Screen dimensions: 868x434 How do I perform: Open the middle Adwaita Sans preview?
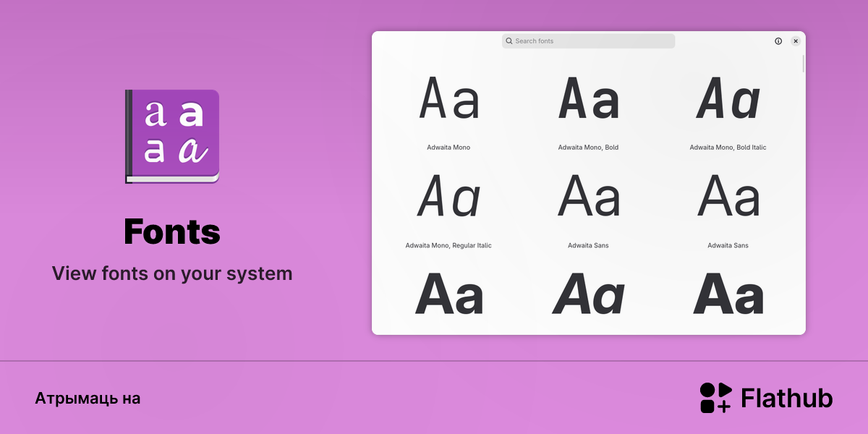pos(588,196)
